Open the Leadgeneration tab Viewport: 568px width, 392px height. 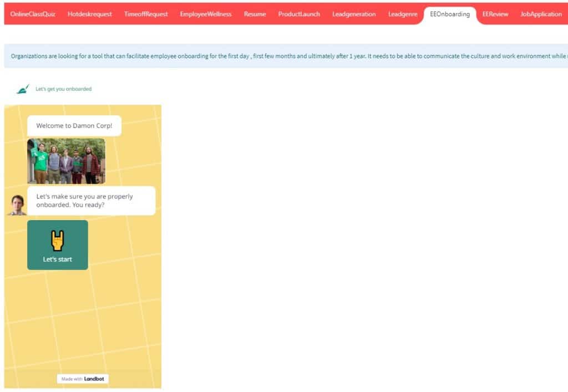point(354,14)
